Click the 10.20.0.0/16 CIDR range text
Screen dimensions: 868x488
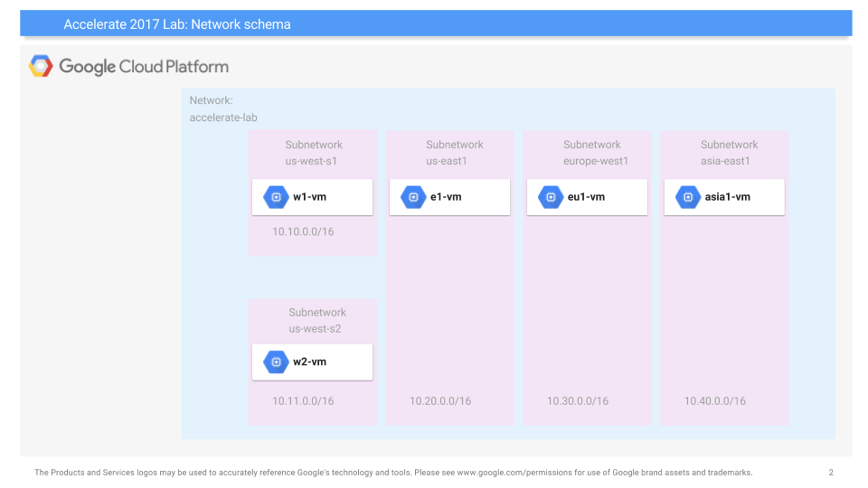440,401
